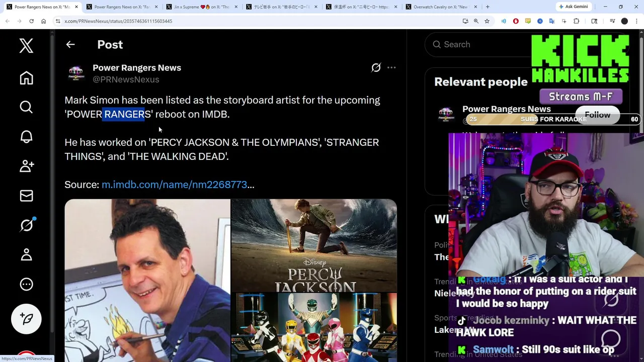Bookmark this page with star icon
Viewport: 644px width, 362px height.
pyautogui.click(x=487, y=21)
